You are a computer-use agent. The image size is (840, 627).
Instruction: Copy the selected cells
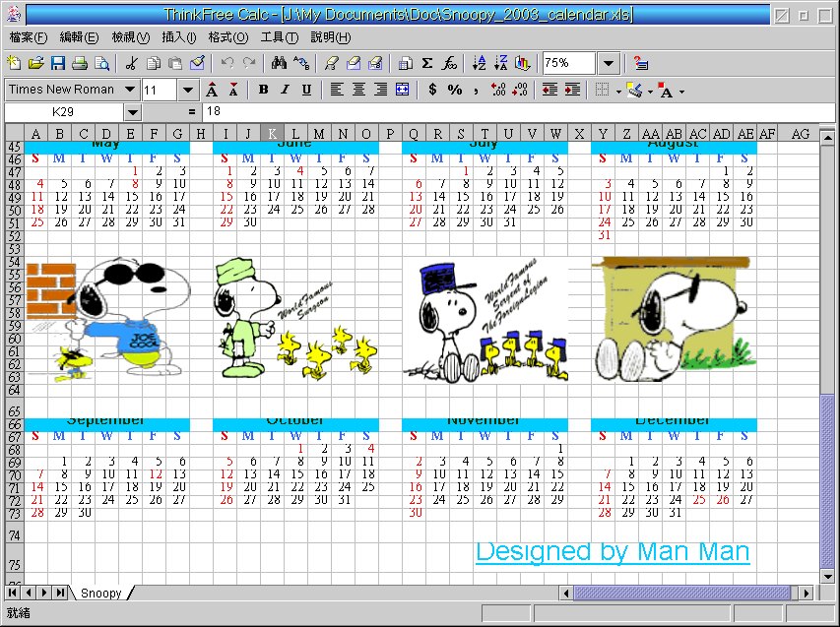(154, 63)
